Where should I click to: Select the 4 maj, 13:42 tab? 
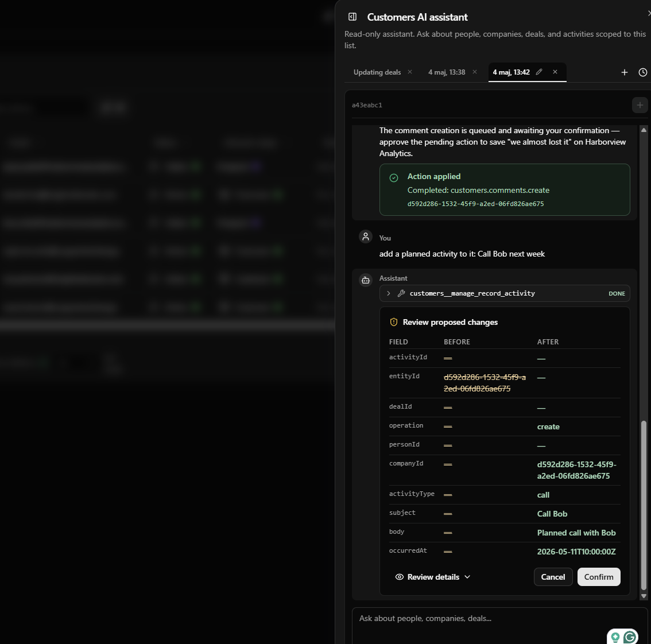[x=511, y=72]
